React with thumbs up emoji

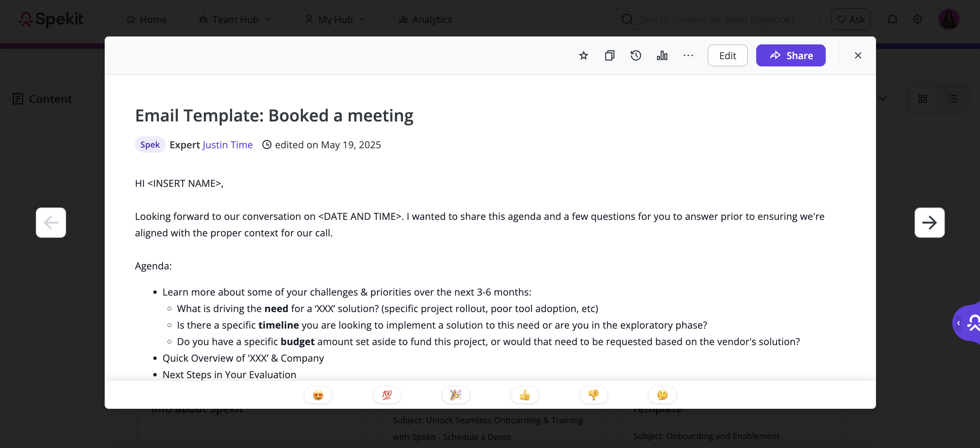pyautogui.click(x=525, y=395)
